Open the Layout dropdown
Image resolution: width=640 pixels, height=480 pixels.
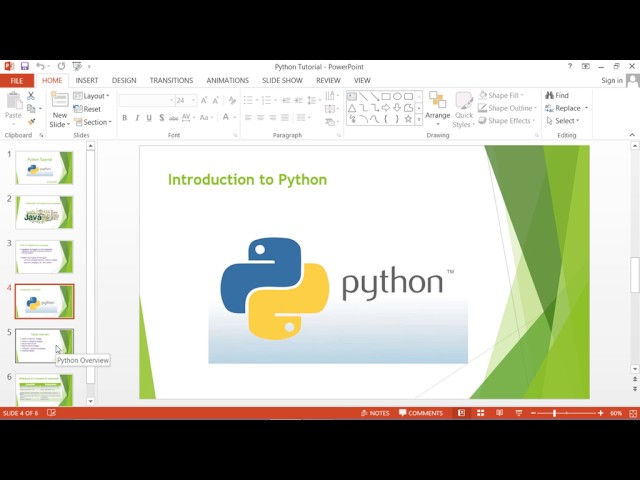click(x=91, y=96)
